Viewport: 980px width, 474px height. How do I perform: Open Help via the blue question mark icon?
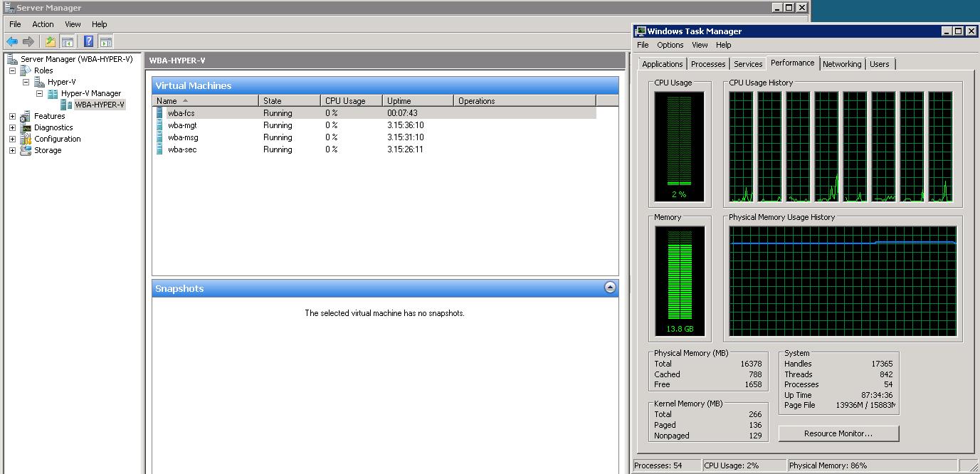(x=89, y=41)
